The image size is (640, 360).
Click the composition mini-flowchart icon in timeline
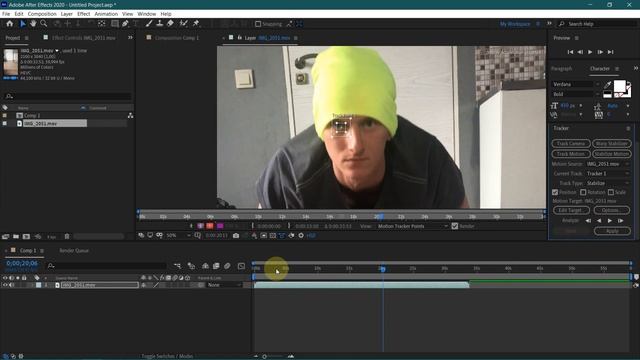pyautogui.click(x=177, y=266)
